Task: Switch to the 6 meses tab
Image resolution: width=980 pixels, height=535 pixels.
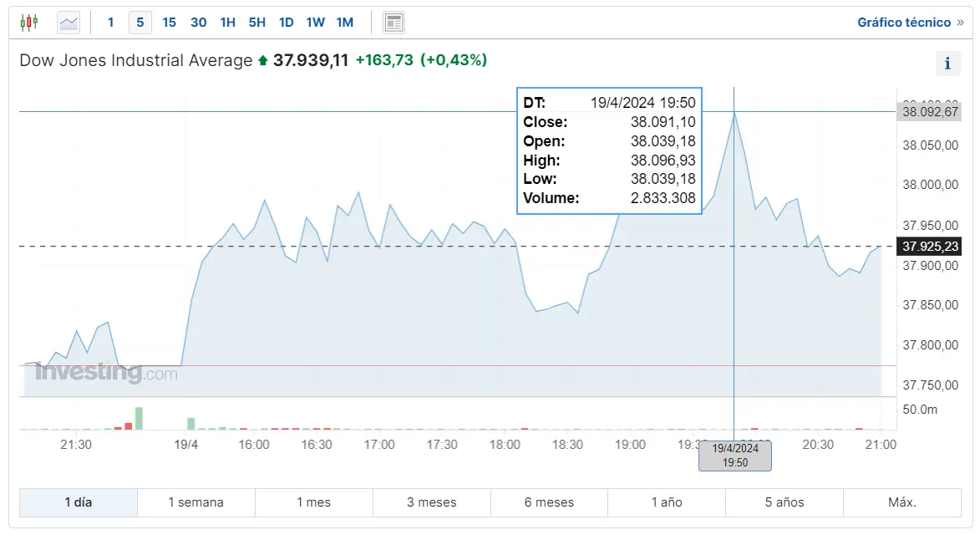Action: [x=548, y=502]
